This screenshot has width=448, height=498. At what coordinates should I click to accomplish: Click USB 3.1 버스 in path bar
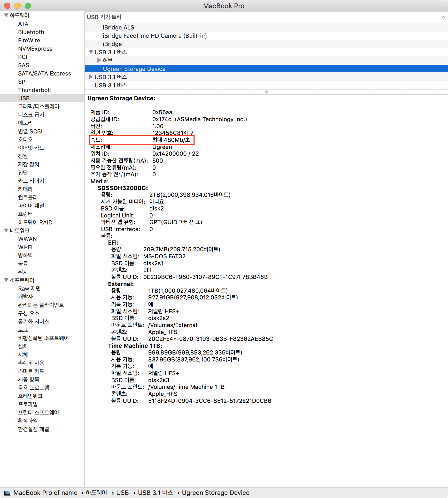(155, 493)
